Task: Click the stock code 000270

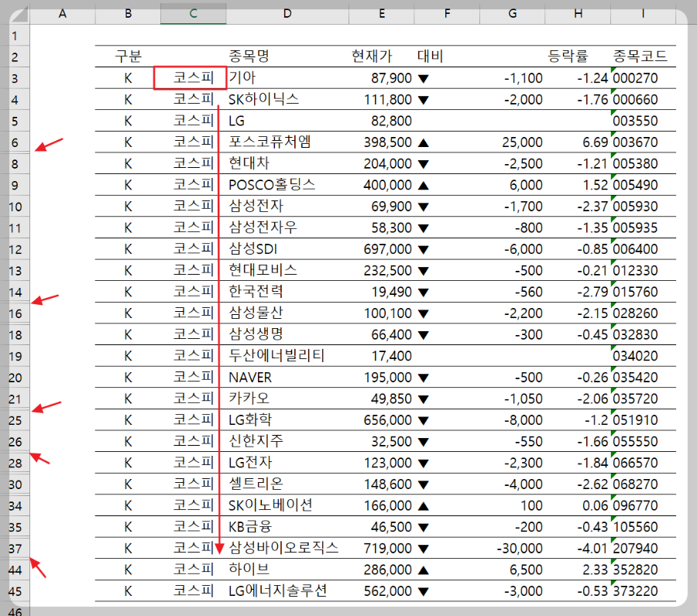Action: pyautogui.click(x=635, y=79)
